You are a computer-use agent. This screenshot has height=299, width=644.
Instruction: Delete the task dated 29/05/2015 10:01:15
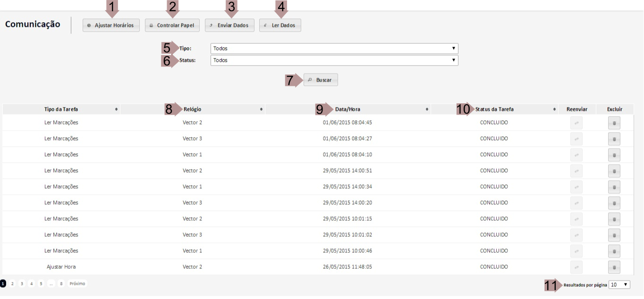[x=614, y=219]
